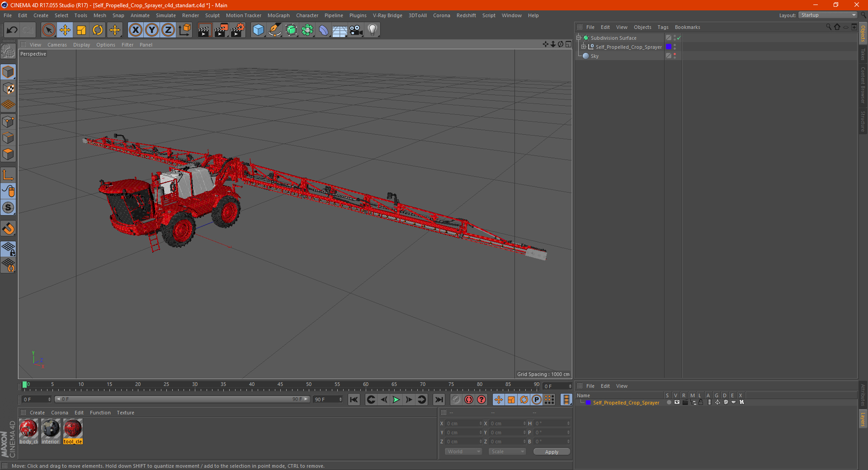
Task: Toggle layer solo for Self_Propelled_Crop_Sprayer
Action: click(669, 402)
